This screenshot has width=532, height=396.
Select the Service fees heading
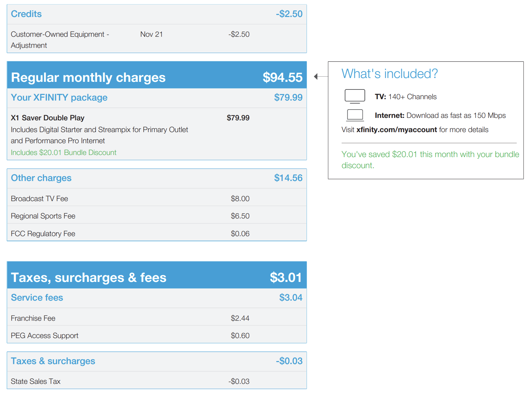(37, 298)
